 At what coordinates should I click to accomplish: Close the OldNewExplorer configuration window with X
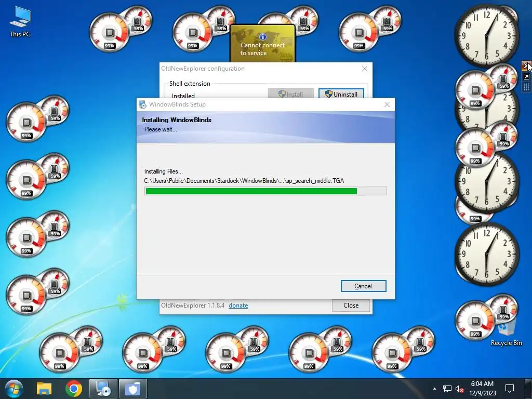pyautogui.click(x=365, y=69)
